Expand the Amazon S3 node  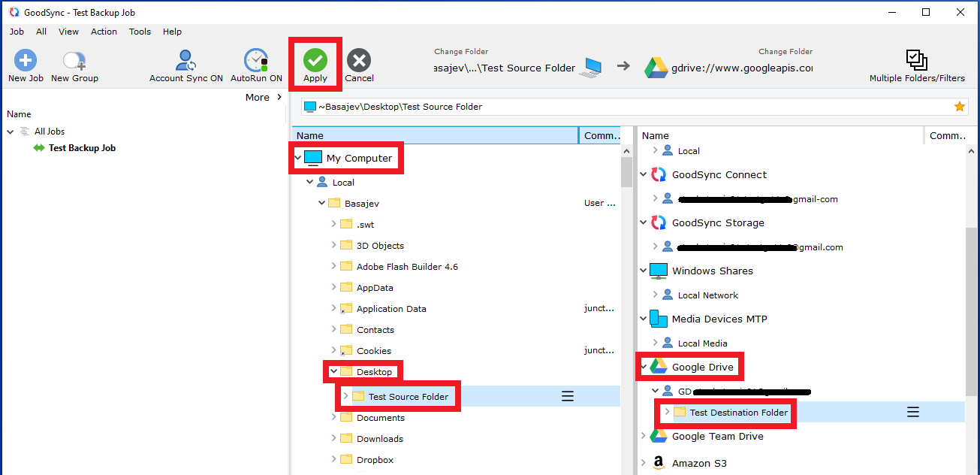(x=643, y=463)
